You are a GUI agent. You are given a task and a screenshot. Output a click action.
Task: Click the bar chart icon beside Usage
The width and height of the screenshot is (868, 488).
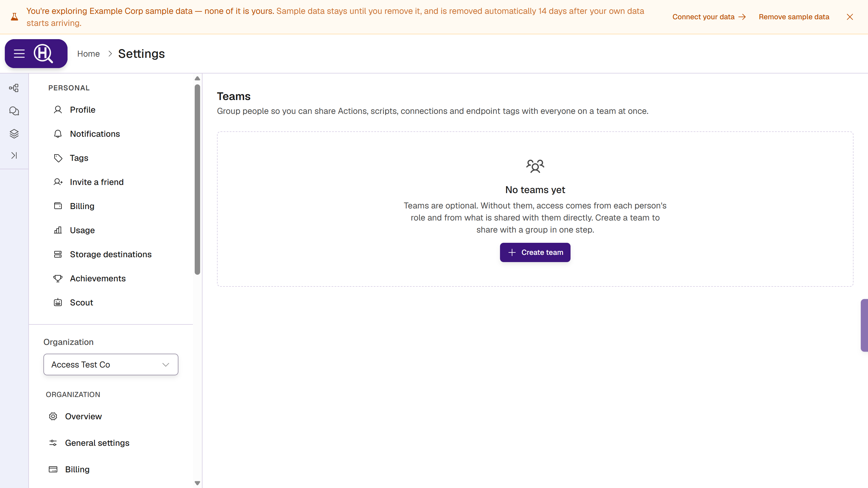pos(58,230)
